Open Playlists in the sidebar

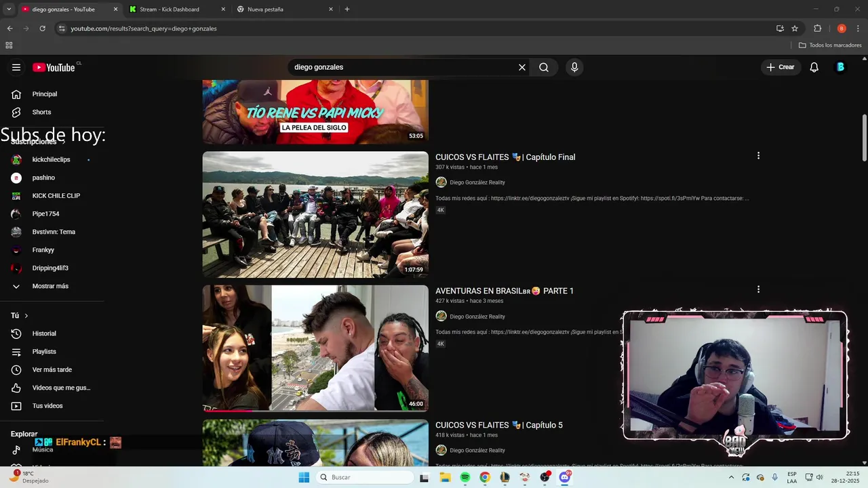(x=44, y=352)
